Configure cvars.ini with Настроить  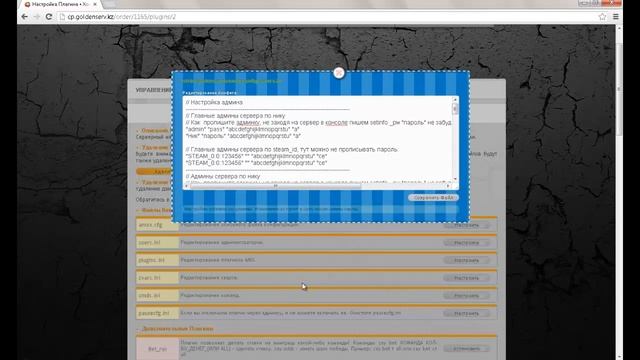[x=466, y=278]
